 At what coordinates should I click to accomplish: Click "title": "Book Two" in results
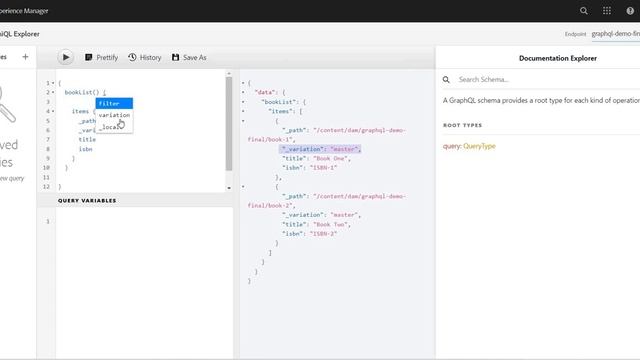coord(316,224)
